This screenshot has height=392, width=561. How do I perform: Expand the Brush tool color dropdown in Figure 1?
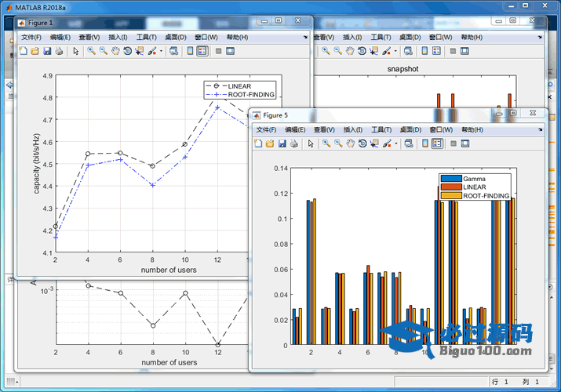[x=162, y=51]
